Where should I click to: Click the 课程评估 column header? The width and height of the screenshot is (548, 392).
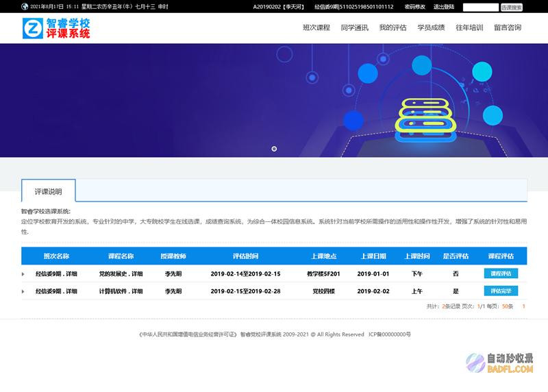click(501, 256)
